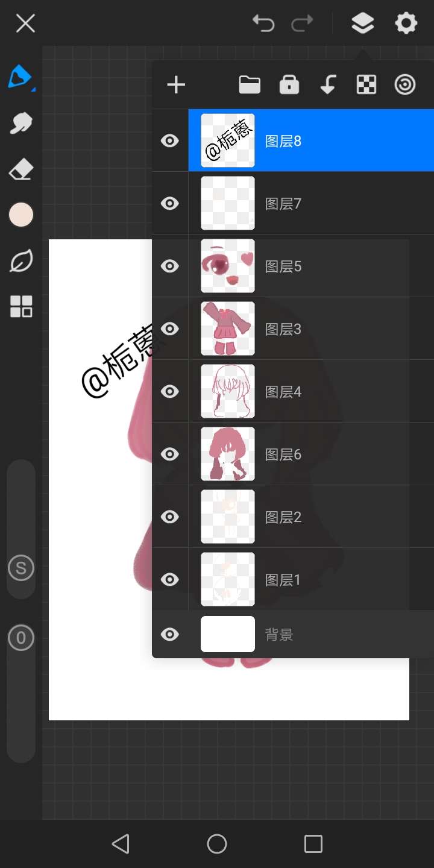The image size is (434, 868).
Task: Close the layers panel via layers icon
Action: (x=362, y=24)
